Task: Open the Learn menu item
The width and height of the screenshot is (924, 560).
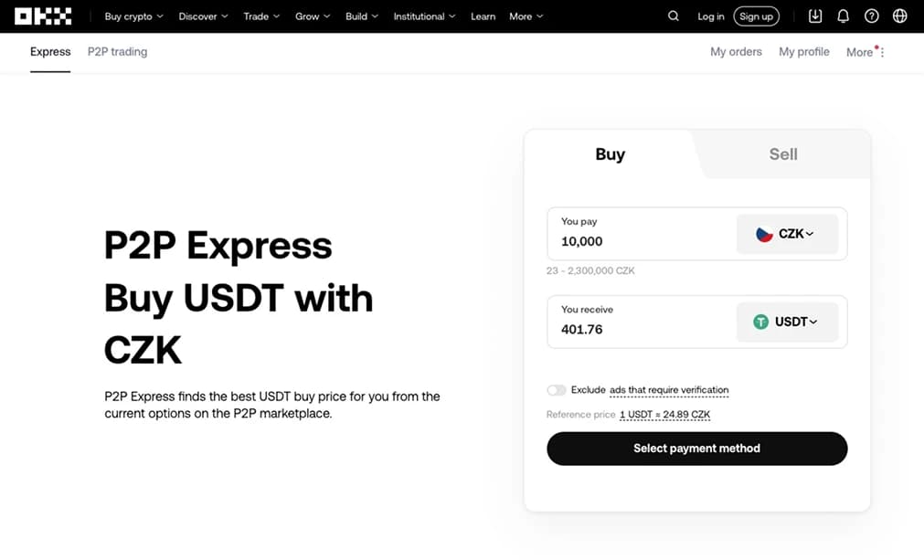Action: click(483, 16)
